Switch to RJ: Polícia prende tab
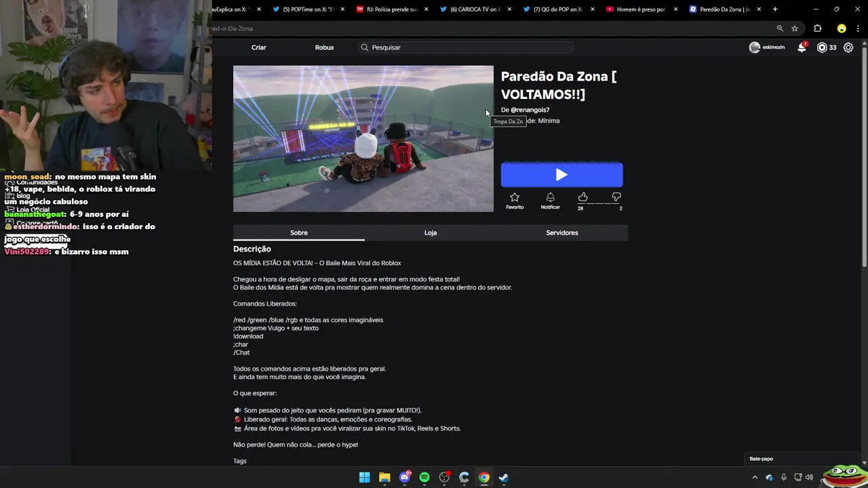The image size is (868, 488). tap(393, 9)
